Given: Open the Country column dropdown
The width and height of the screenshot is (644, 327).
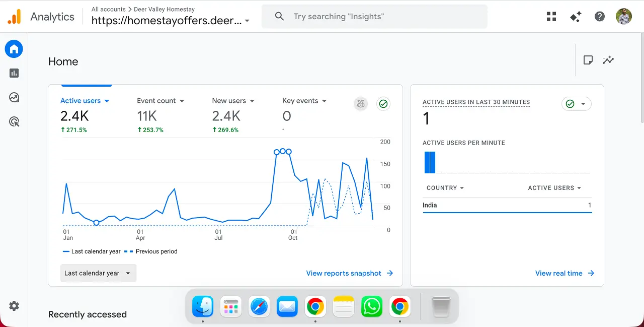Looking at the screenshot, I should tap(445, 187).
